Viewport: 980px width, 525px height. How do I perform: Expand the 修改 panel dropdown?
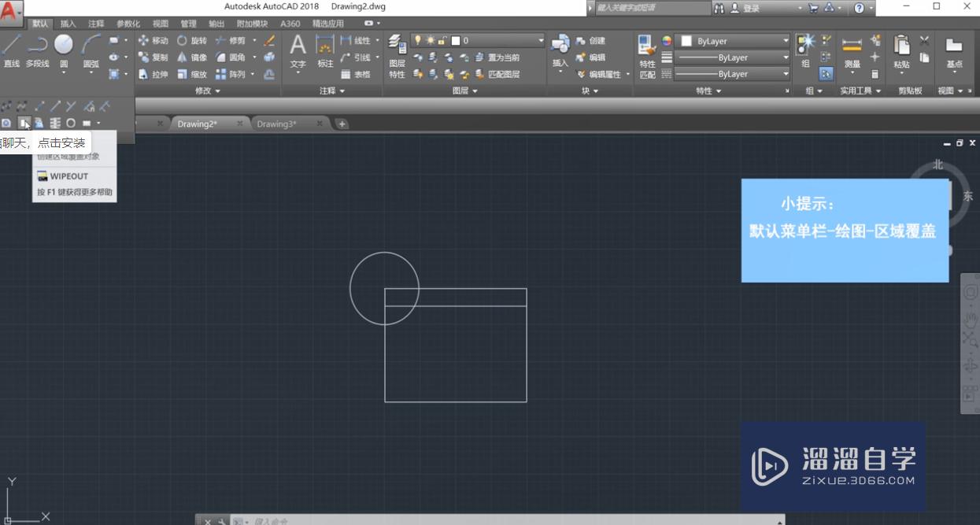click(206, 91)
